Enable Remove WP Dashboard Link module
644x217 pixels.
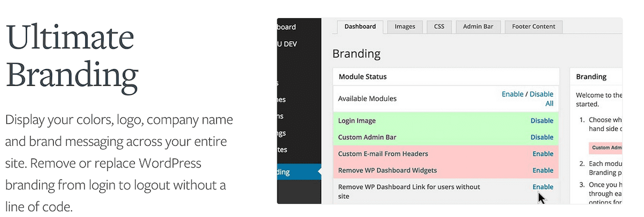(x=543, y=187)
